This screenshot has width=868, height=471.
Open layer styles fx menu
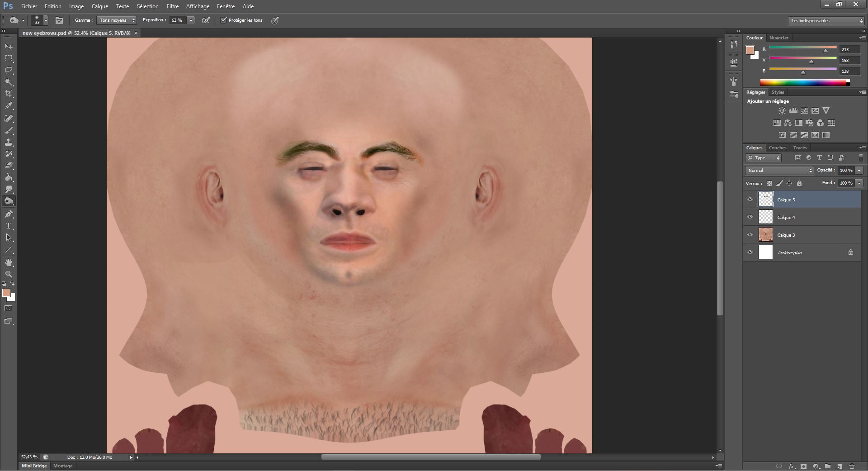point(792,466)
